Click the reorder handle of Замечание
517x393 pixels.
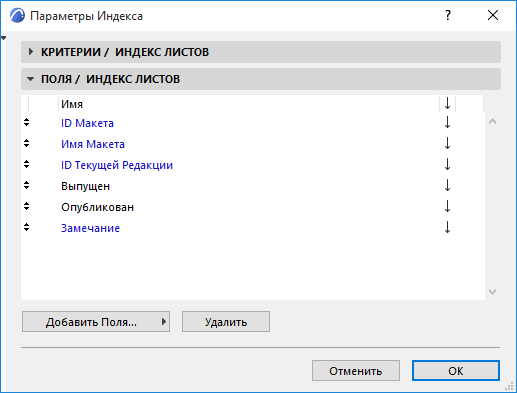click(x=27, y=227)
